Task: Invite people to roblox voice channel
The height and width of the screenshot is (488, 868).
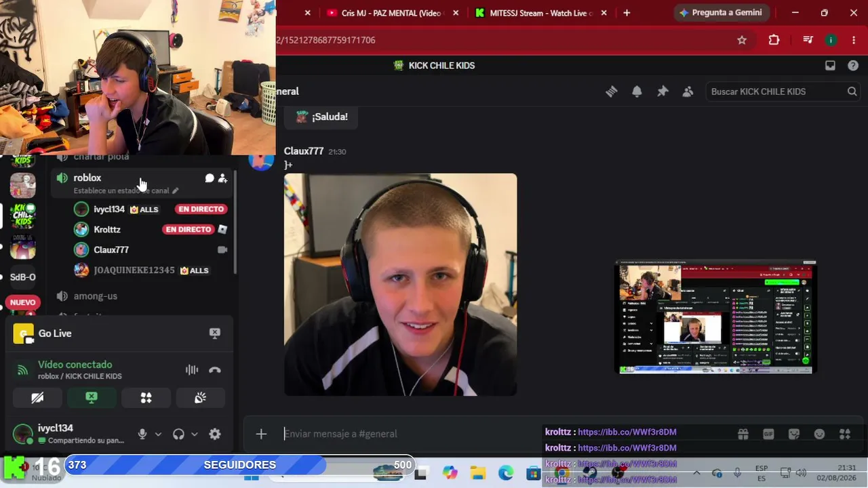Action: [x=222, y=178]
